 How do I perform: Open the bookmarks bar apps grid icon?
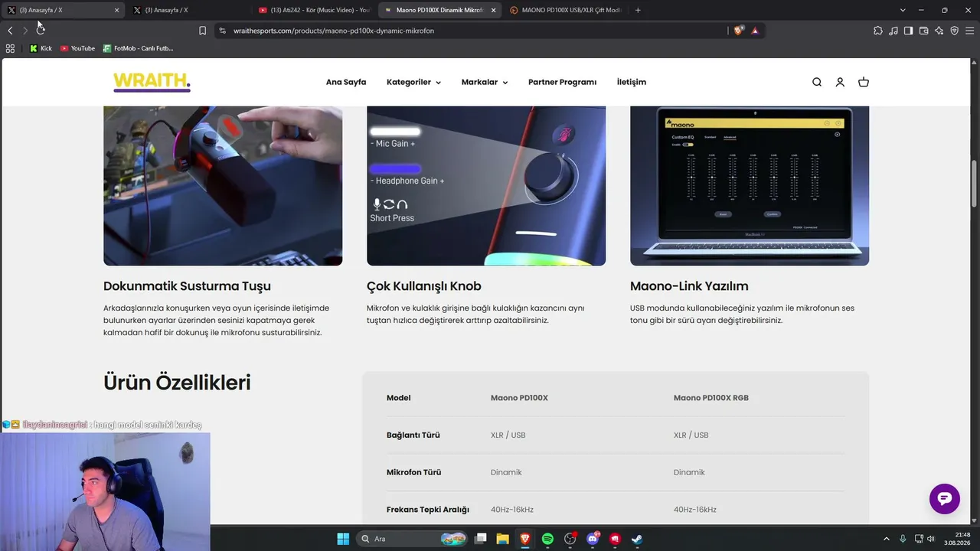click(x=10, y=48)
